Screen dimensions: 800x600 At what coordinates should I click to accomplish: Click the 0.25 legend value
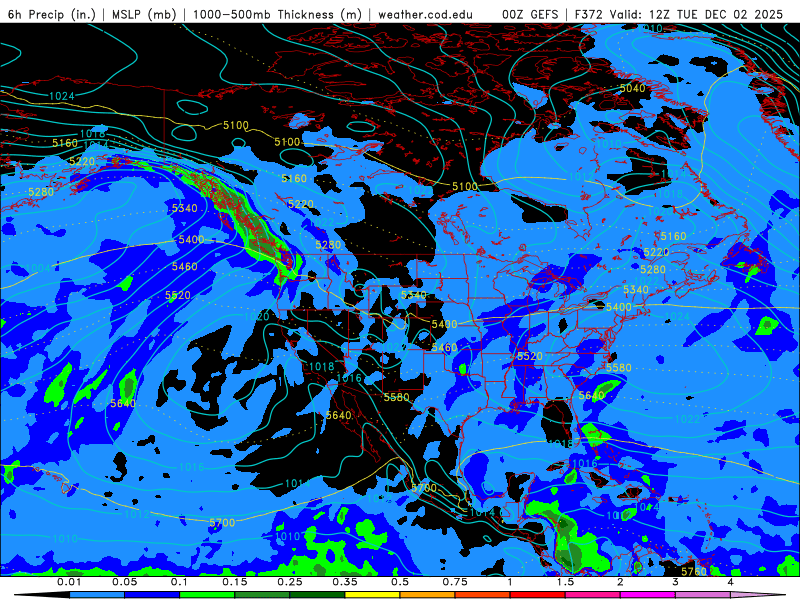[290, 582]
